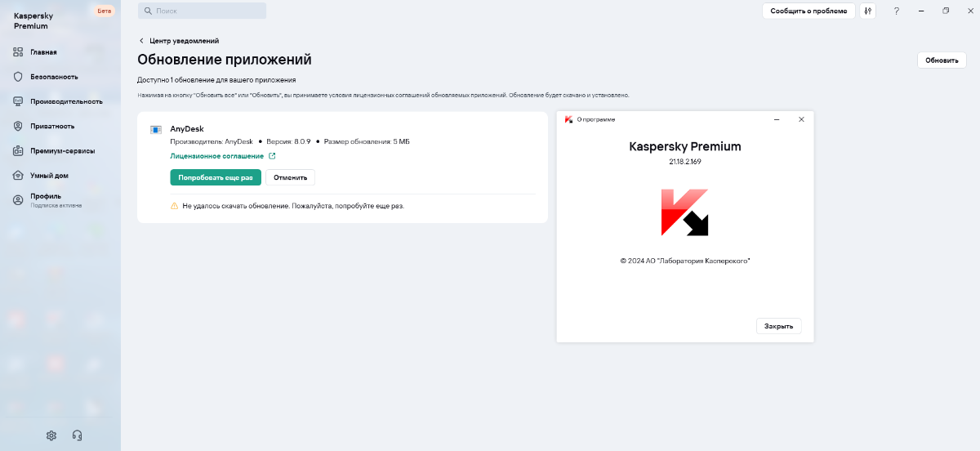Navigate to Премиум-сервисы
The image size is (980, 451).
[x=62, y=151]
